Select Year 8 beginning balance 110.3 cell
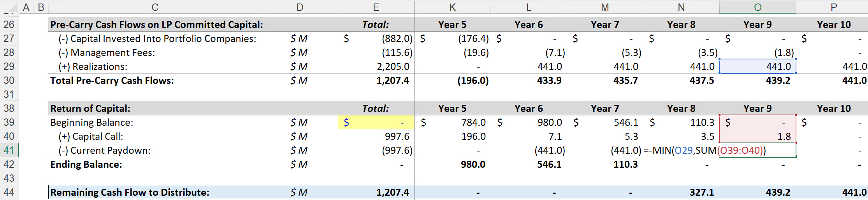This screenshot has width=868, height=200. [681, 122]
